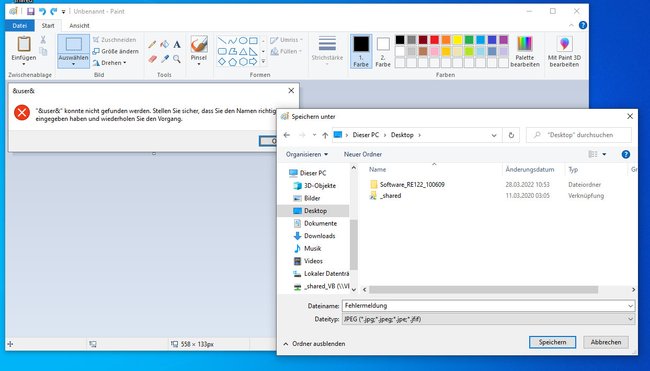Image resolution: width=650 pixels, height=371 pixels.
Task: Select the text tool A
Action: (x=177, y=44)
